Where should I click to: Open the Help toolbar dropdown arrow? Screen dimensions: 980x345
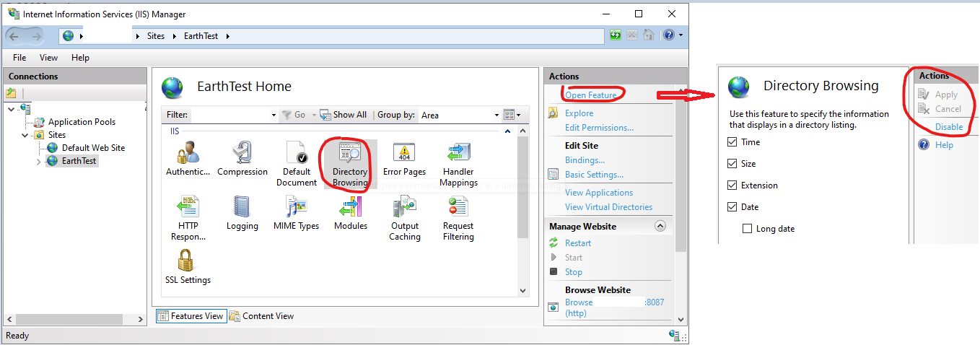(681, 35)
